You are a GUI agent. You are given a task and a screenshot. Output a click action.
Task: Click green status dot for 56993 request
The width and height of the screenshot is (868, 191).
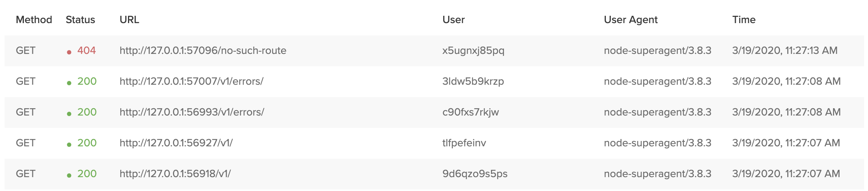69,114
